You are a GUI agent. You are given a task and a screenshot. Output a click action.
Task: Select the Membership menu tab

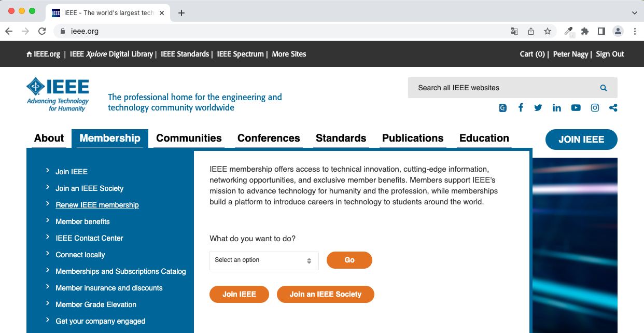click(x=110, y=138)
